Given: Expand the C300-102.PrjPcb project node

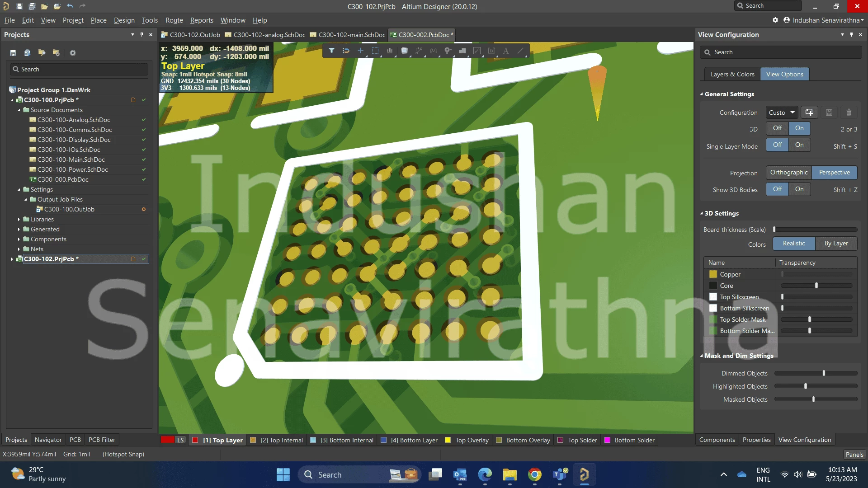Looking at the screenshot, I should click(12, 259).
